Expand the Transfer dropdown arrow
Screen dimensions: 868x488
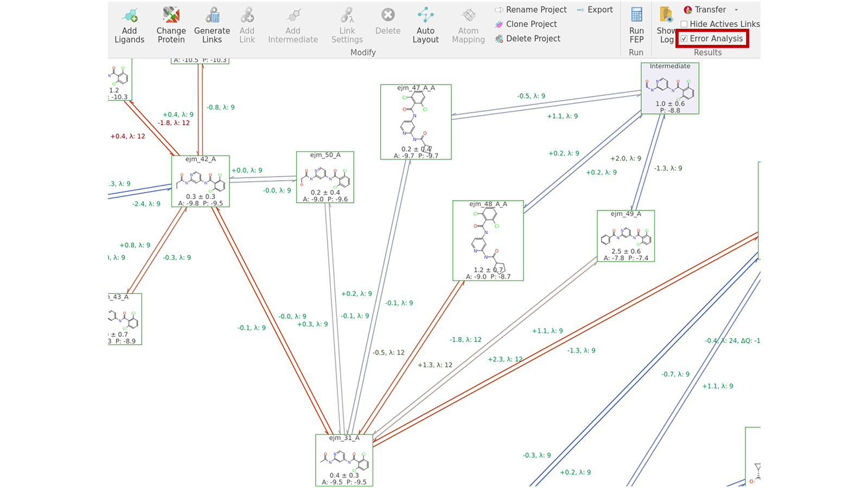tap(736, 10)
